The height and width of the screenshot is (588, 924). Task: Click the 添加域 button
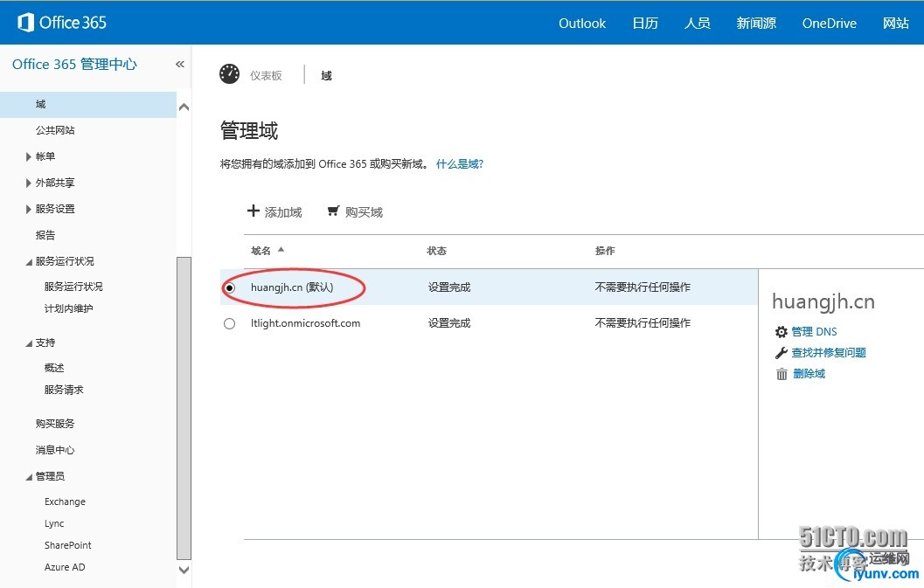point(274,211)
